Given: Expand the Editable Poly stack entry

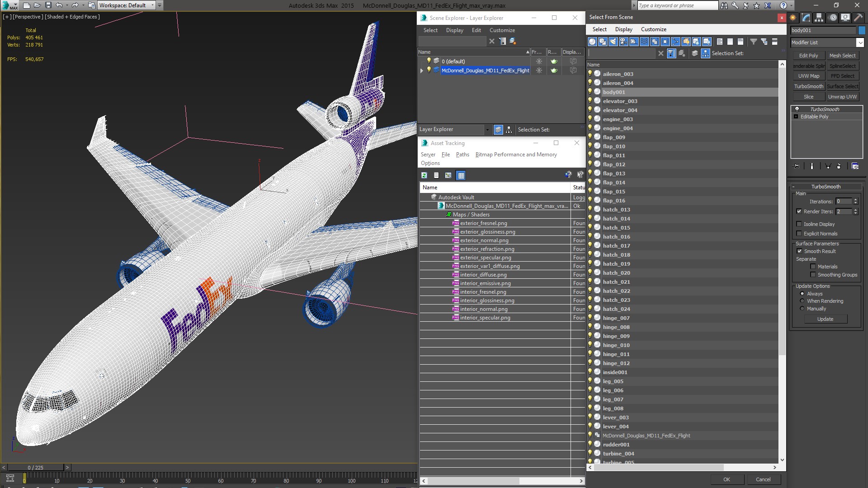Looking at the screenshot, I should coord(796,117).
